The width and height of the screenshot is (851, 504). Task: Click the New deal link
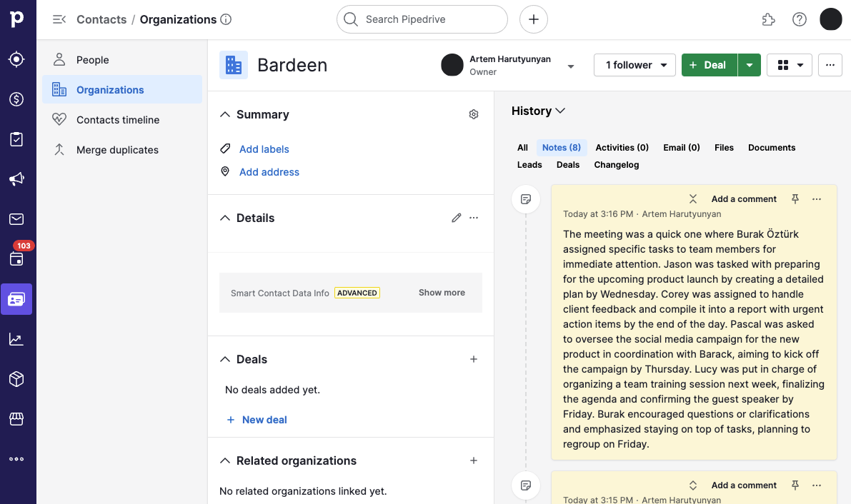(257, 420)
